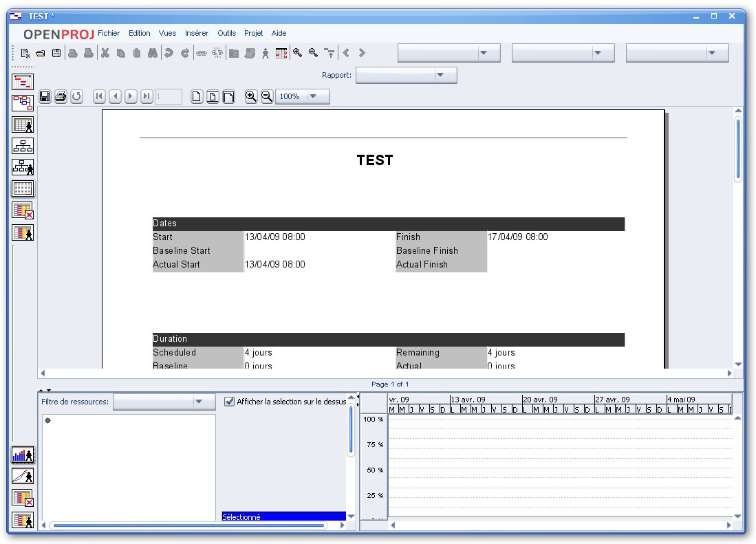This screenshot has height=544, width=756.
Task: Save the report using floppy disk button
Action: click(45, 97)
